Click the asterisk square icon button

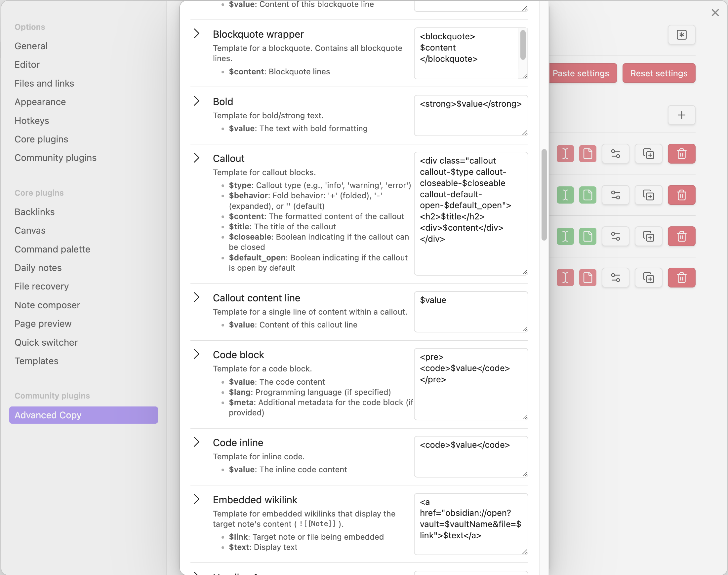[681, 35]
